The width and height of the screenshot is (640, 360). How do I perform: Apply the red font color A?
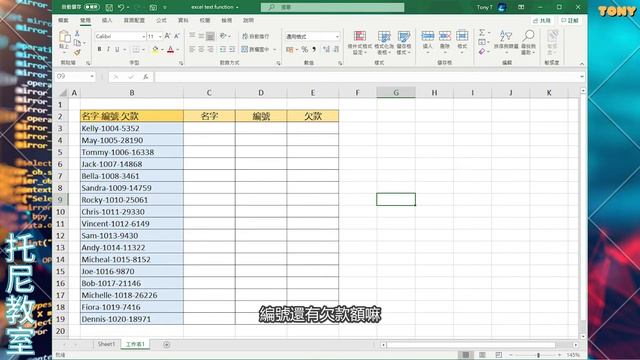tap(171, 49)
